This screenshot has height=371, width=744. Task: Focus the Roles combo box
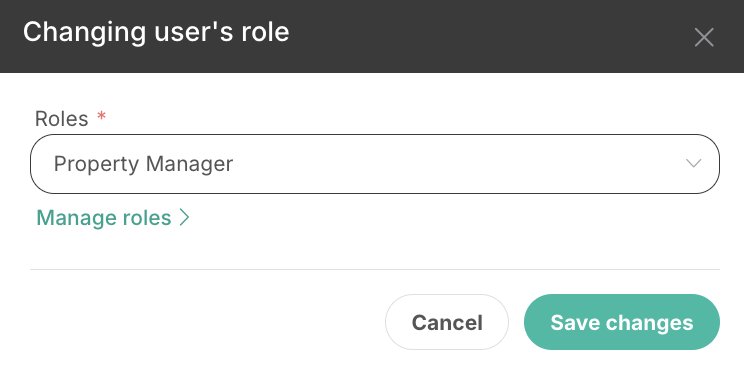click(375, 164)
